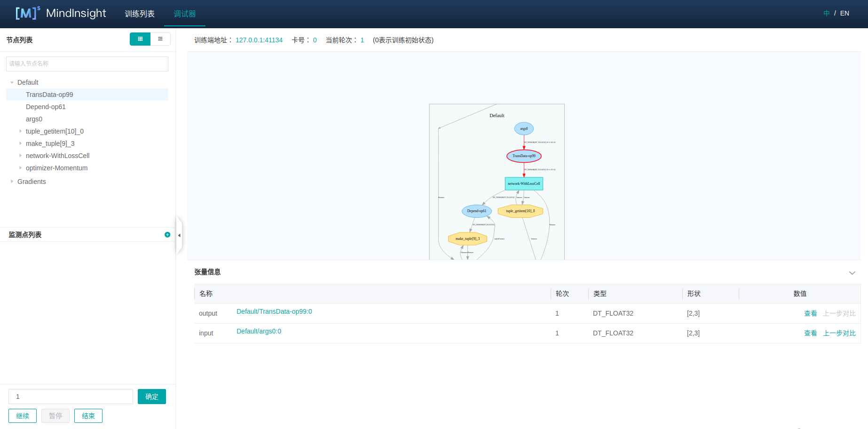This screenshot has height=429, width=868.
Task: Click the make_tuple[9]_3 graph node
Action: click(467, 239)
